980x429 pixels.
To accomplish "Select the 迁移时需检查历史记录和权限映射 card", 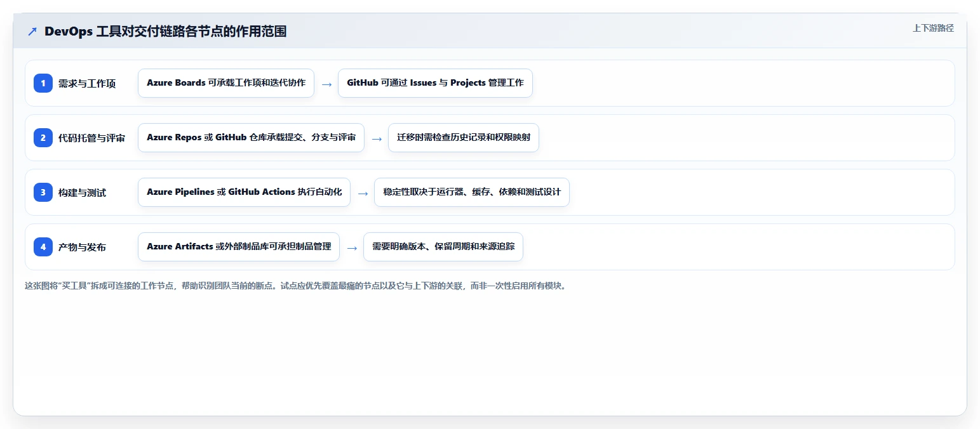I will pos(464,138).
